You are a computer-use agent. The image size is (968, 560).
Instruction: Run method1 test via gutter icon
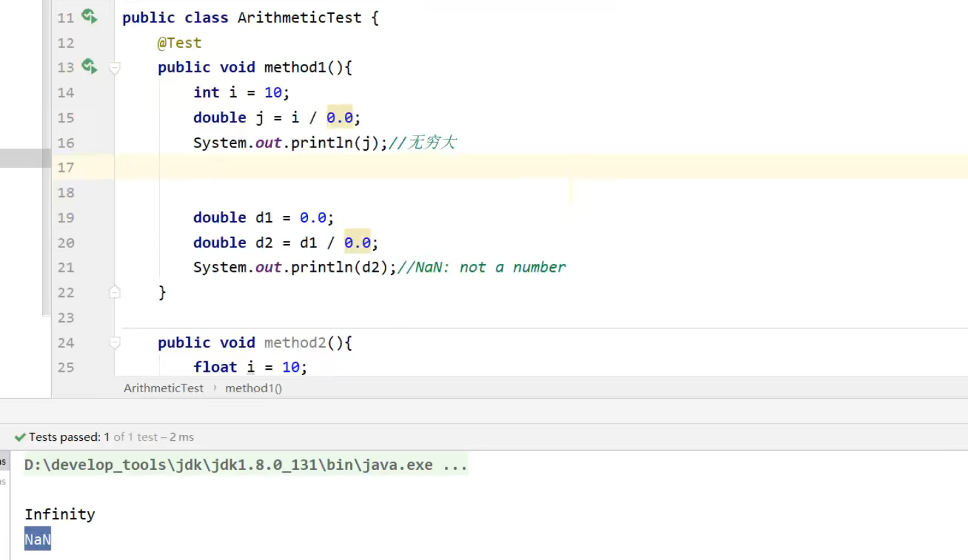[89, 66]
